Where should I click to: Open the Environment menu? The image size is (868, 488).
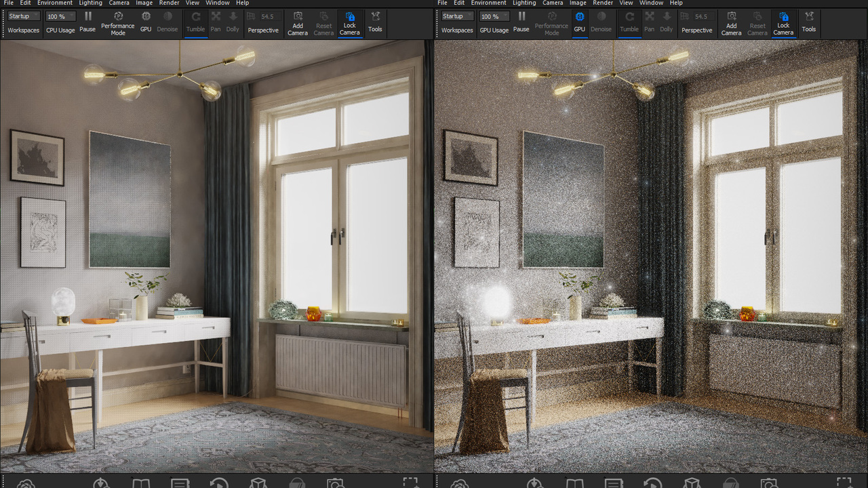(x=54, y=3)
